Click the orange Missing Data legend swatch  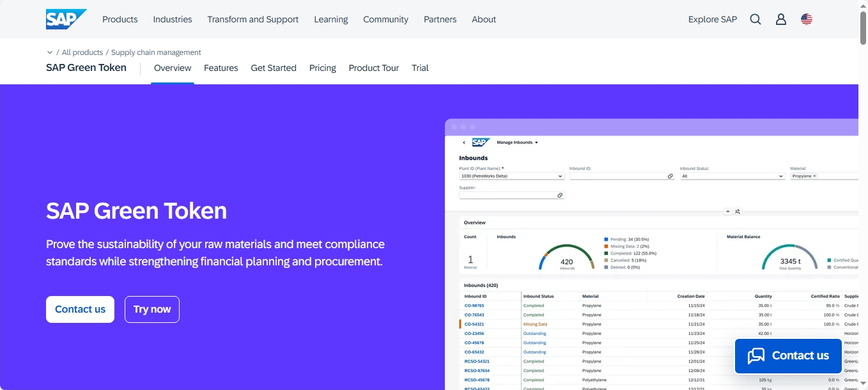click(606, 246)
